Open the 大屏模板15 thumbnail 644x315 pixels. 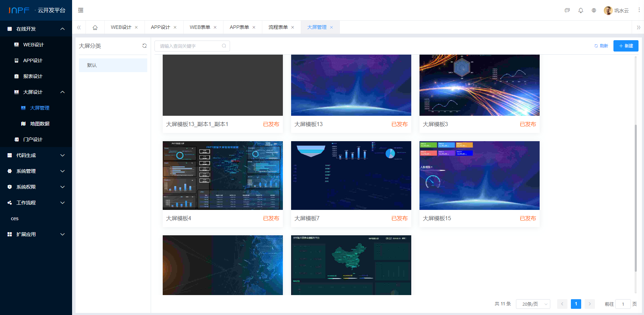point(480,176)
